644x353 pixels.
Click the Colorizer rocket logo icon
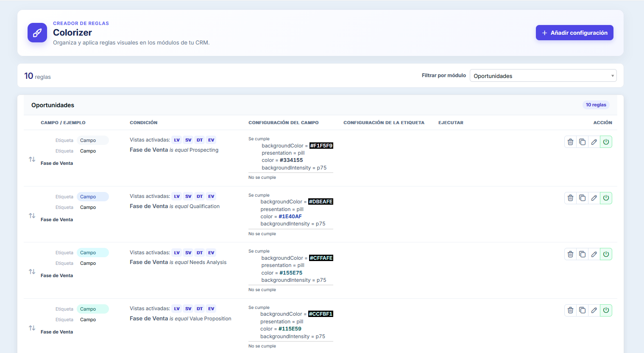pos(37,33)
